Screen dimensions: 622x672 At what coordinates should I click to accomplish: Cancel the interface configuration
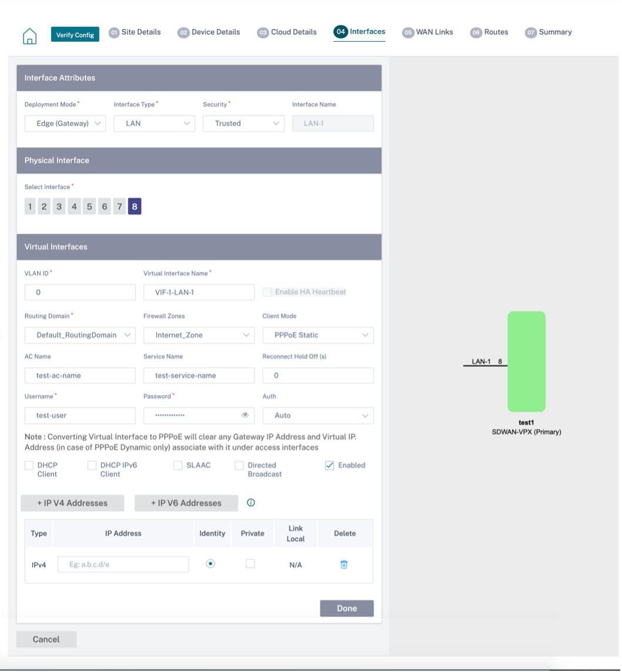46,640
